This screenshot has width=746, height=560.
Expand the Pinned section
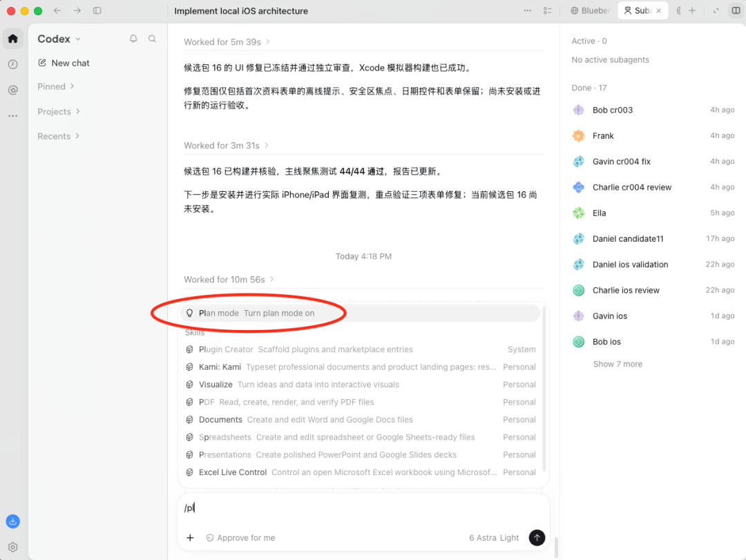point(56,86)
